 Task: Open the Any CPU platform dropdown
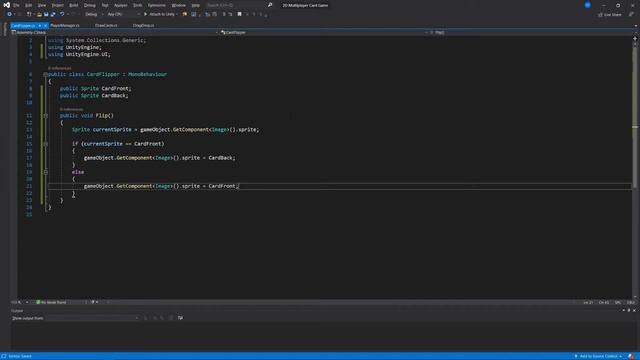[x=123, y=14]
